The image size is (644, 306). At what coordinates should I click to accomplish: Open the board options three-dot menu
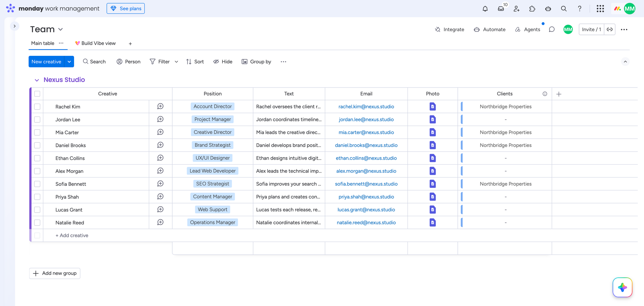(x=624, y=30)
